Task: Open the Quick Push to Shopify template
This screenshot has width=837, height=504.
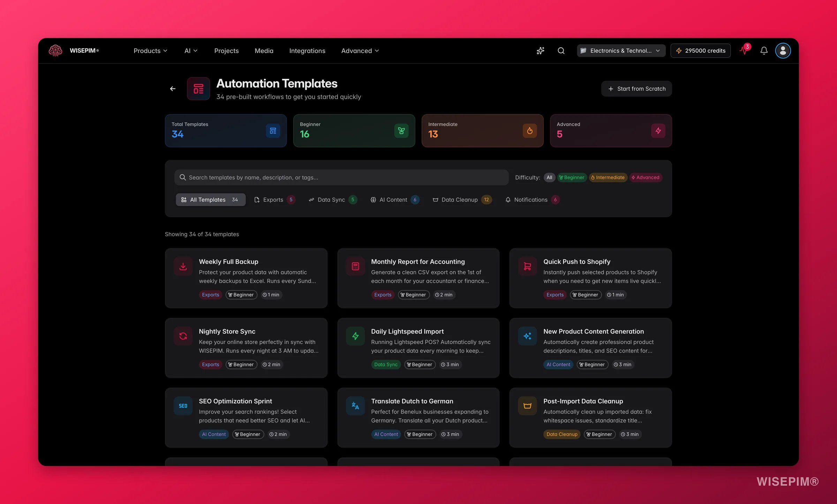Action: (x=590, y=278)
